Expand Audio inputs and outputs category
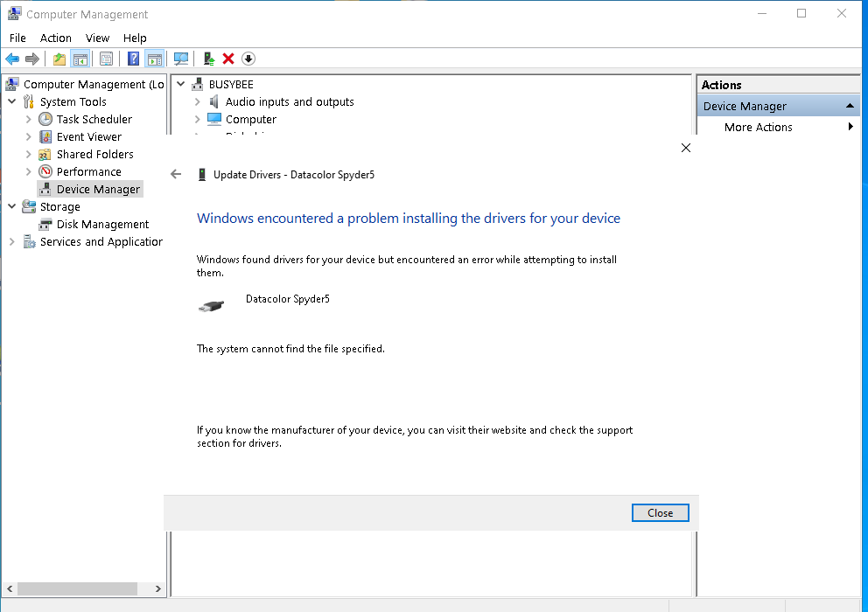The width and height of the screenshot is (868, 612). coord(198,101)
